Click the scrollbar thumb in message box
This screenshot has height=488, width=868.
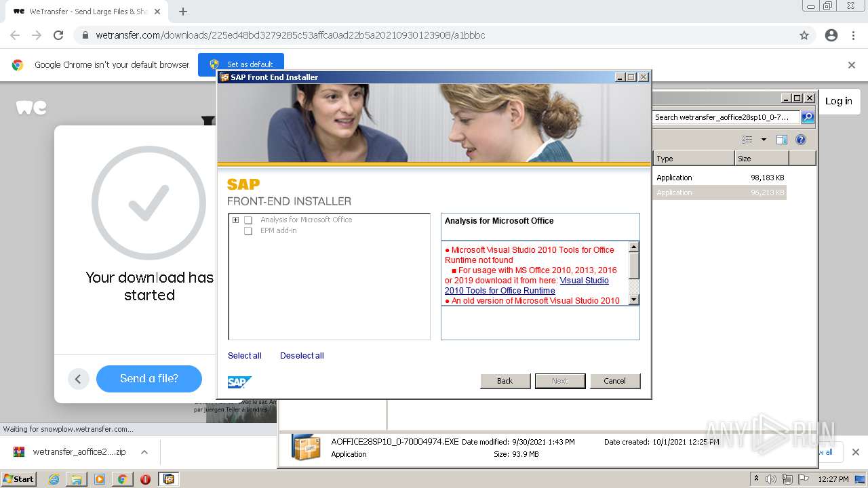coord(634,266)
